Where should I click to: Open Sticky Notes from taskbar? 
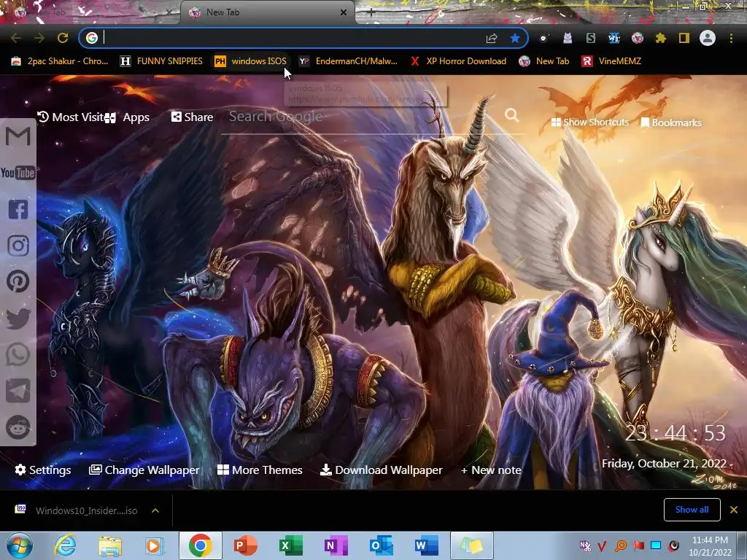472,545
